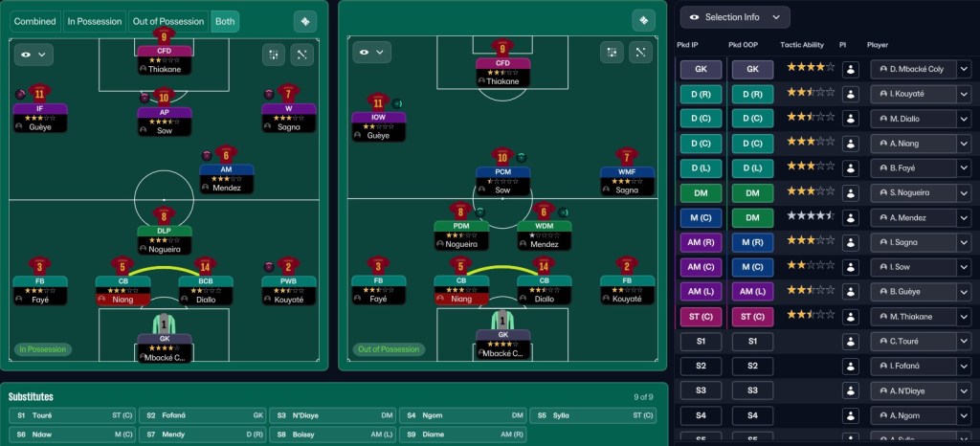Expand player dropdown arrow for M. Thiakane
This screenshot has height=446, width=980.
click(x=963, y=317)
